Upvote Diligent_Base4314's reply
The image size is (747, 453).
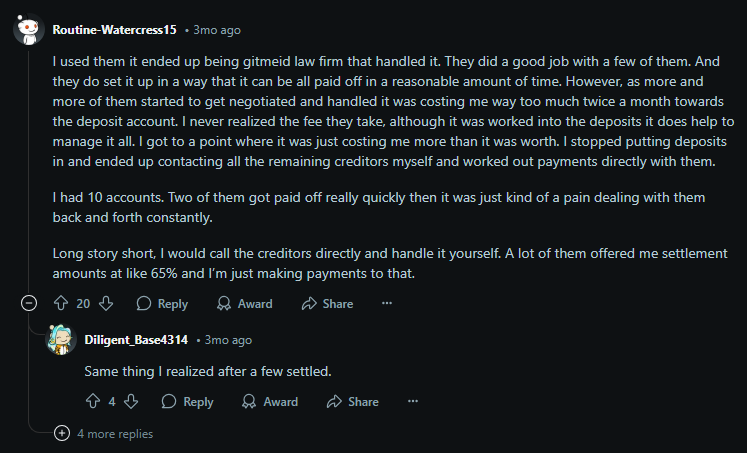point(93,401)
